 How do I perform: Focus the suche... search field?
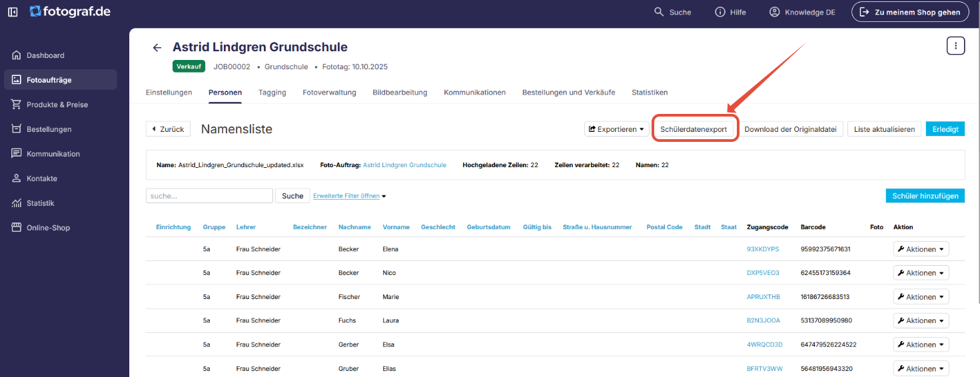(209, 196)
